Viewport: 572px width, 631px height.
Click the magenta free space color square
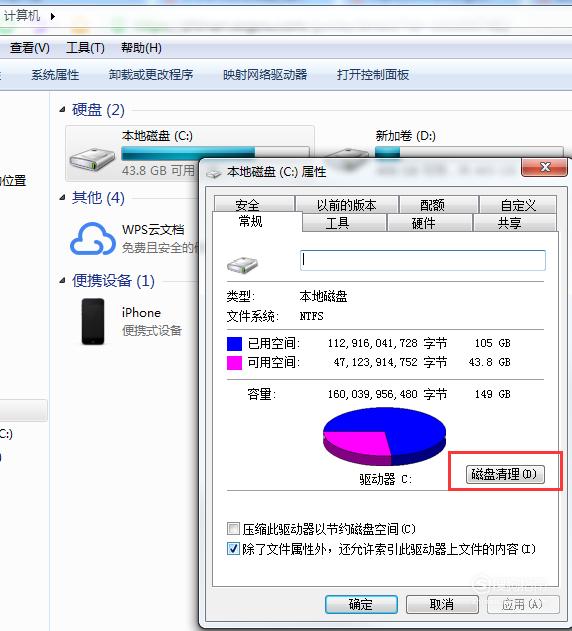pyautogui.click(x=234, y=363)
